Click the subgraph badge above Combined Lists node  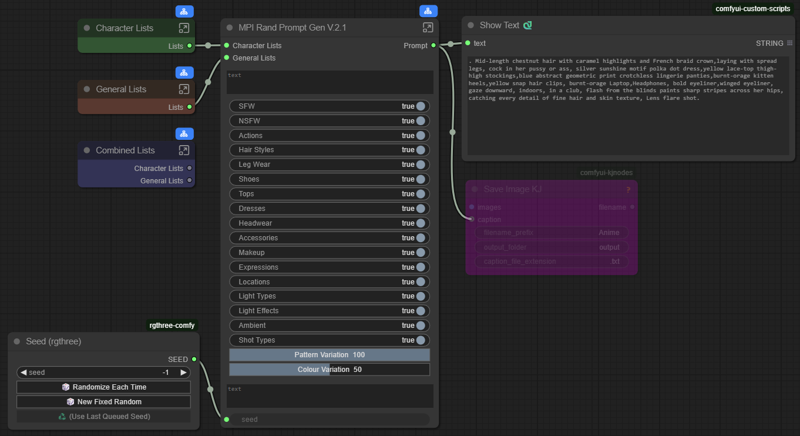[183, 134]
